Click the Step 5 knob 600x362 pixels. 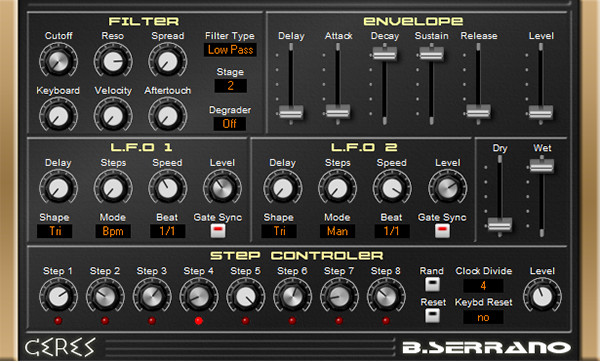[245, 296]
